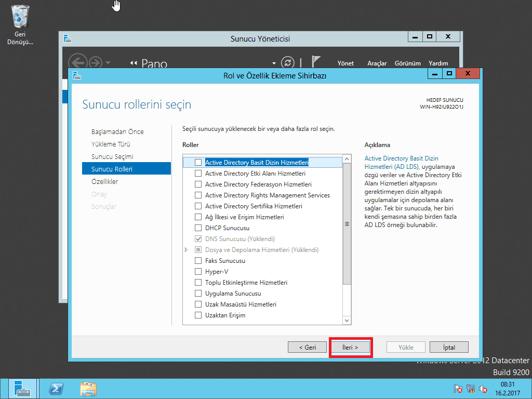Enable the Hyper-V role checkbox
This screenshot has width=532, height=399.
point(198,272)
